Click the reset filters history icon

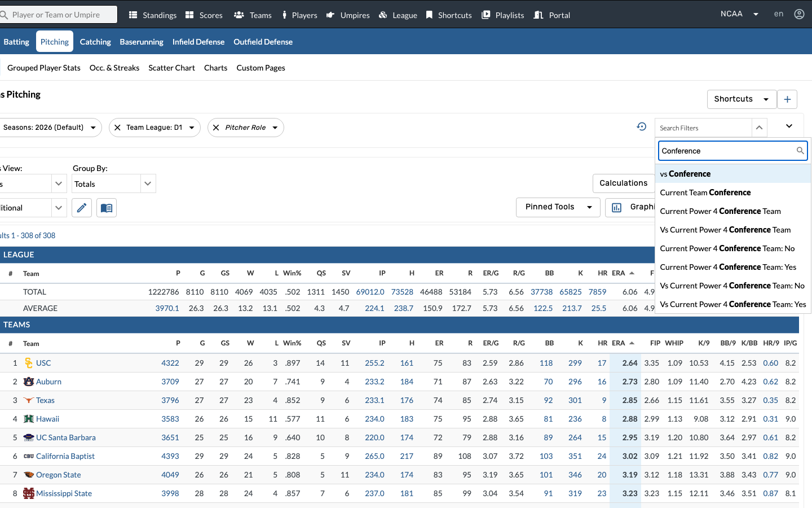(642, 126)
